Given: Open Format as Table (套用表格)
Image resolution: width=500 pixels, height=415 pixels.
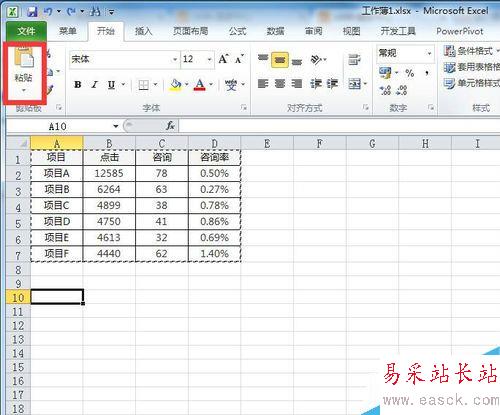Looking at the screenshot, I should click(x=471, y=67).
